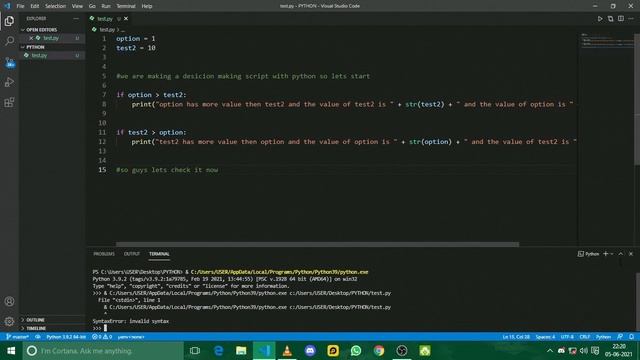Split the editor to the right
The width and height of the screenshot is (640, 360).
pyautogui.click(x=621, y=19)
